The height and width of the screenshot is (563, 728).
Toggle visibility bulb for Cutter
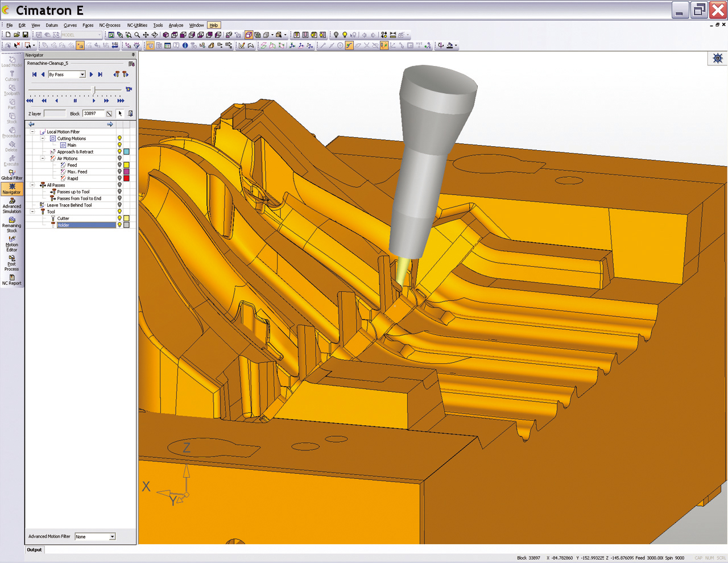tap(119, 218)
